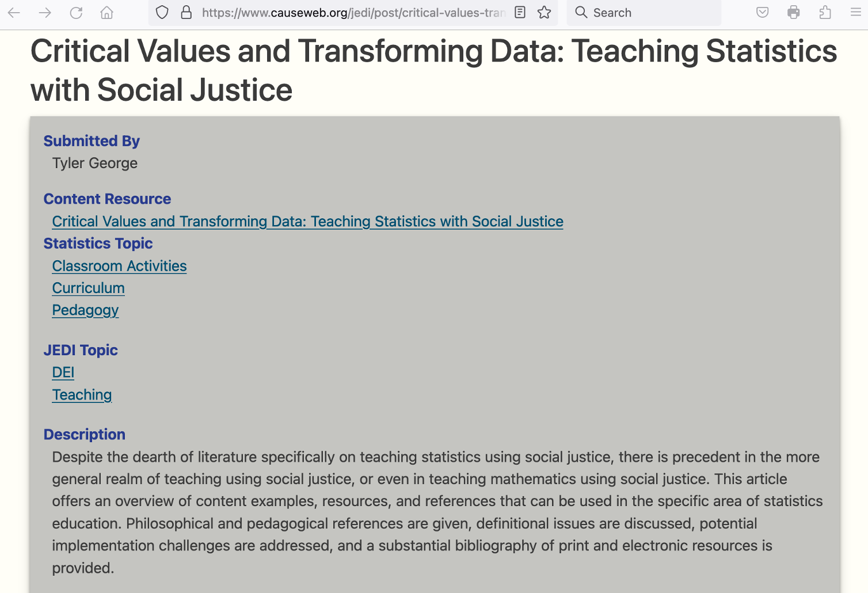Screen dimensions: 868x593
Task: Go to the browser Home page
Action: click(107, 13)
